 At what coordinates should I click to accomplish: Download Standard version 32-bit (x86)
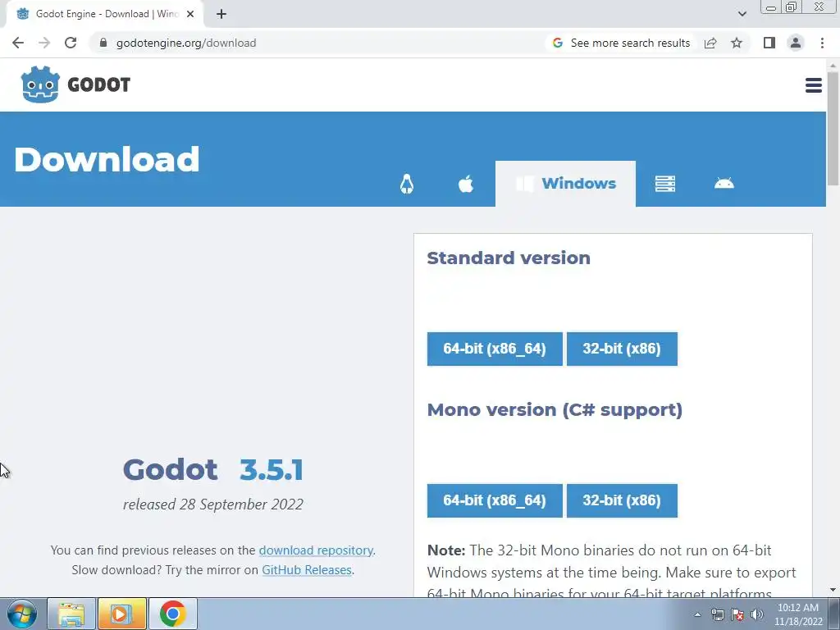[x=622, y=349]
